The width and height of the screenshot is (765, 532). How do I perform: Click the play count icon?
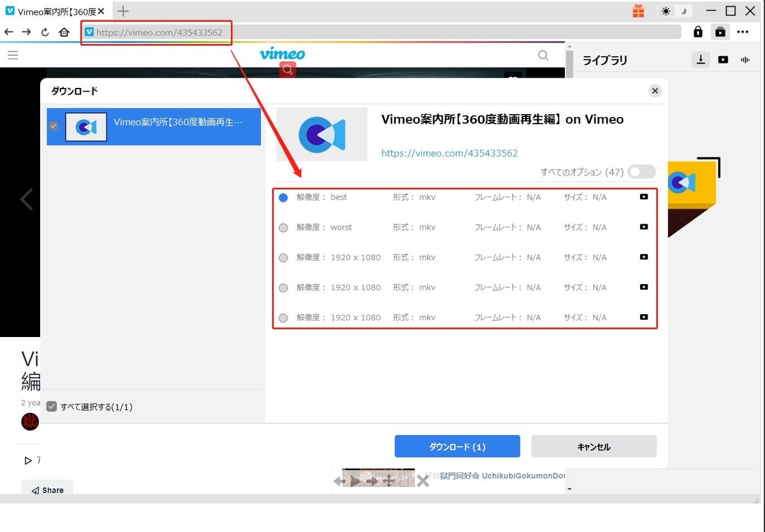28,460
